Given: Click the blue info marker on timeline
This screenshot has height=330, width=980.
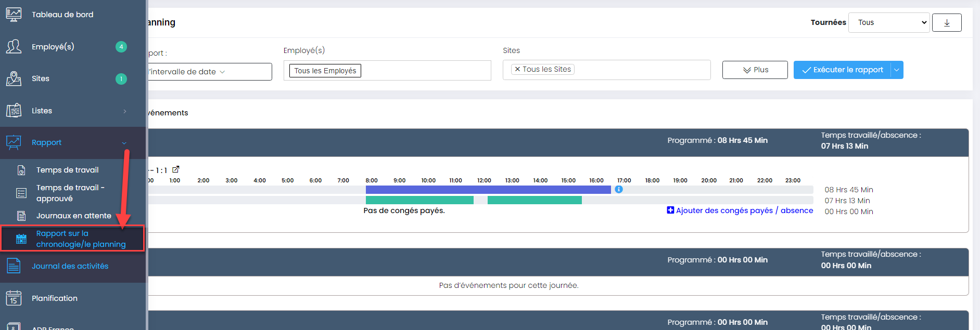Looking at the screenshot, I should point(619,190).
